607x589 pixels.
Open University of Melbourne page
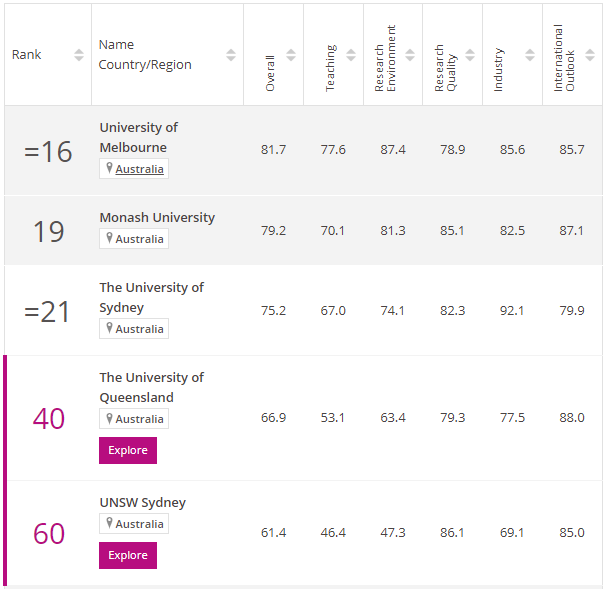point(139,137)
